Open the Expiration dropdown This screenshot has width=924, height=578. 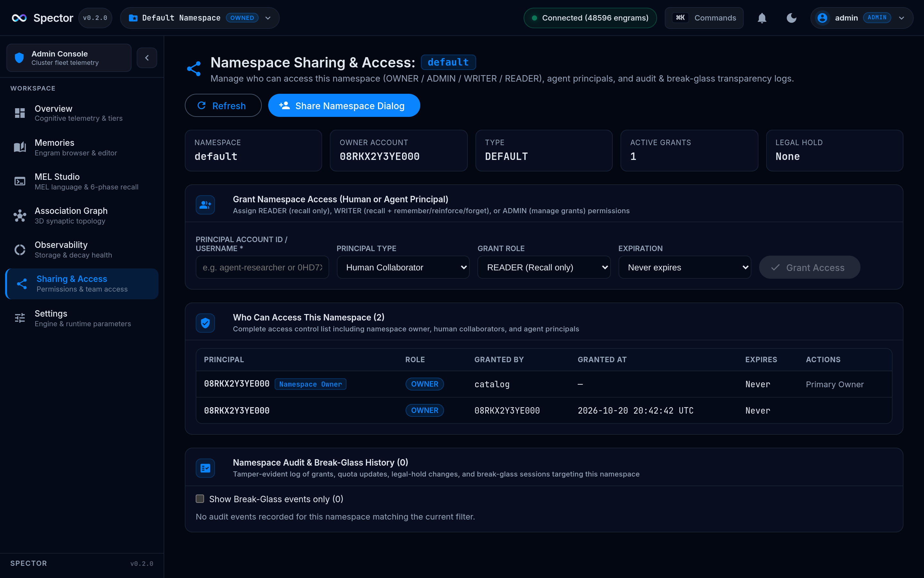(x=685, y=267)
